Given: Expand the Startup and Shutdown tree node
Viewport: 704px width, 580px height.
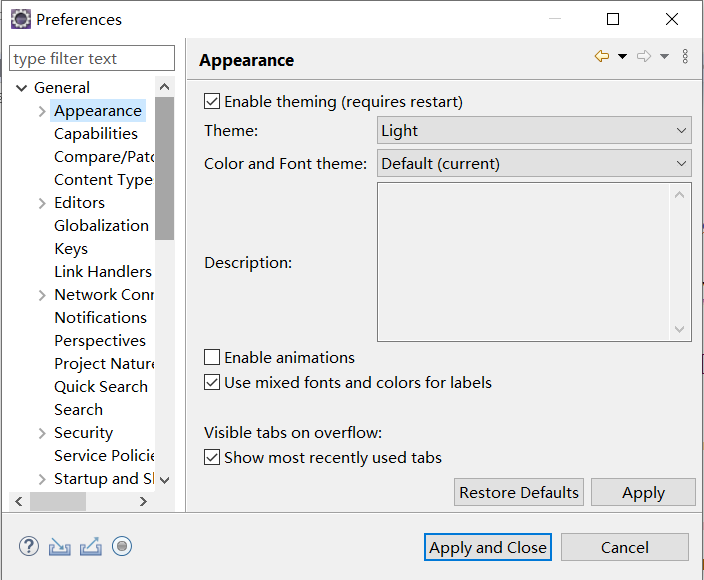Looking at the screenshot, I should (42, 479).
